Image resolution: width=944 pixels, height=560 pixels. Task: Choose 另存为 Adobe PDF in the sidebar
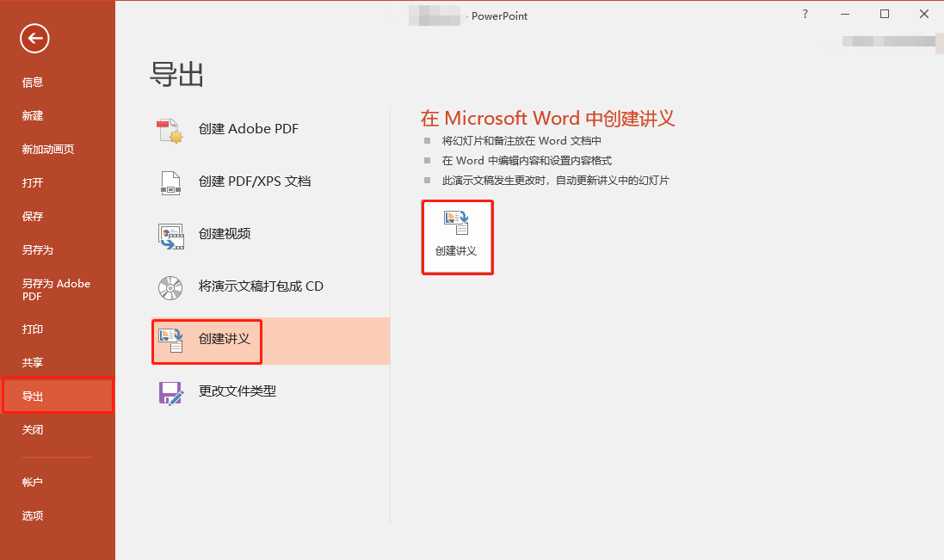pyautogui.click(x=56, y=289)
